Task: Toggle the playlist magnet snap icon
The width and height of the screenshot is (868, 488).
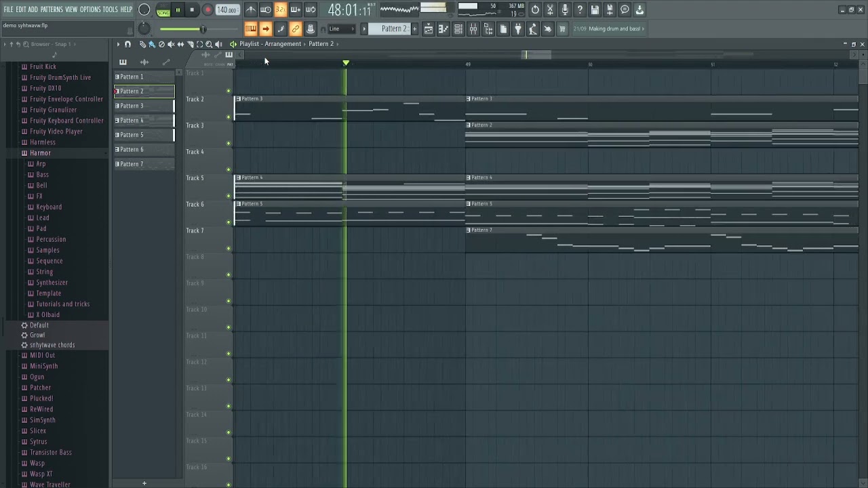Action: pos(127,44)
